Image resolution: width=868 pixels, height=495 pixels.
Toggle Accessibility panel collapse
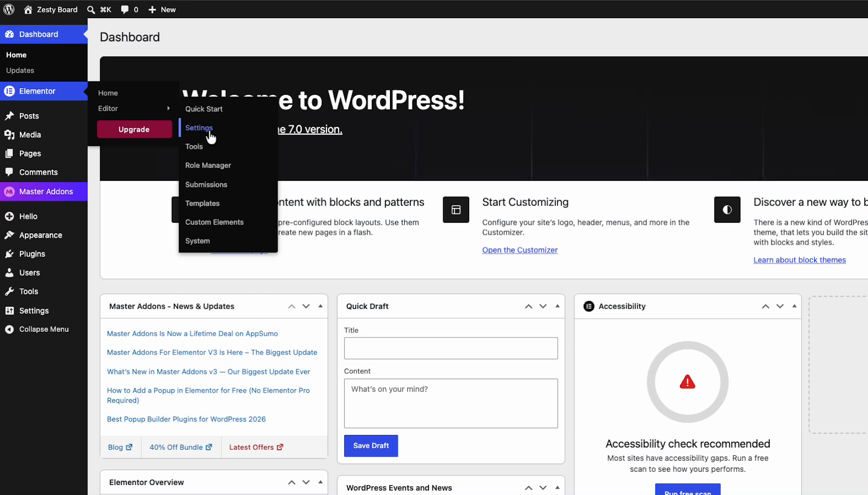click(794, 306)
